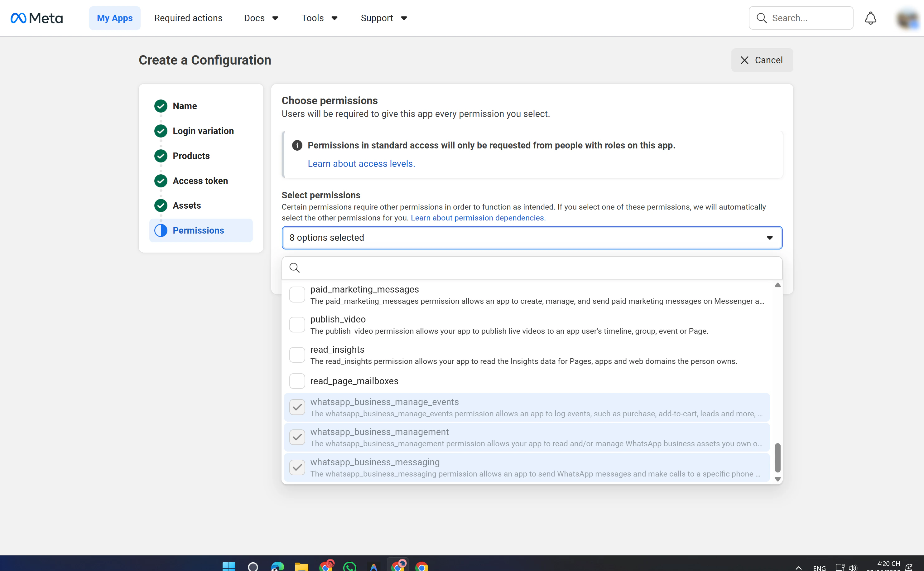Image resolution: width=924 pixels, height=571 pixels.
Task: Click the scroll-up arrow in permissions list
Action: (777, 285)
